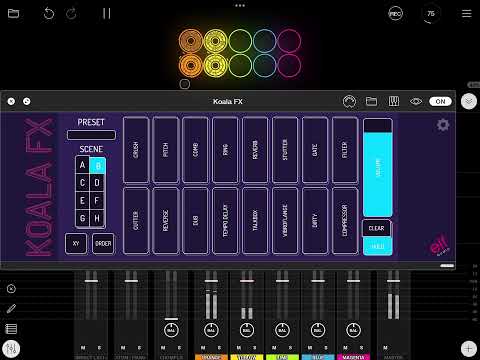The width and height of the screenshot is (480, 360).
Task: Open the effect ORDER view
Action: [x=103, y=243]
